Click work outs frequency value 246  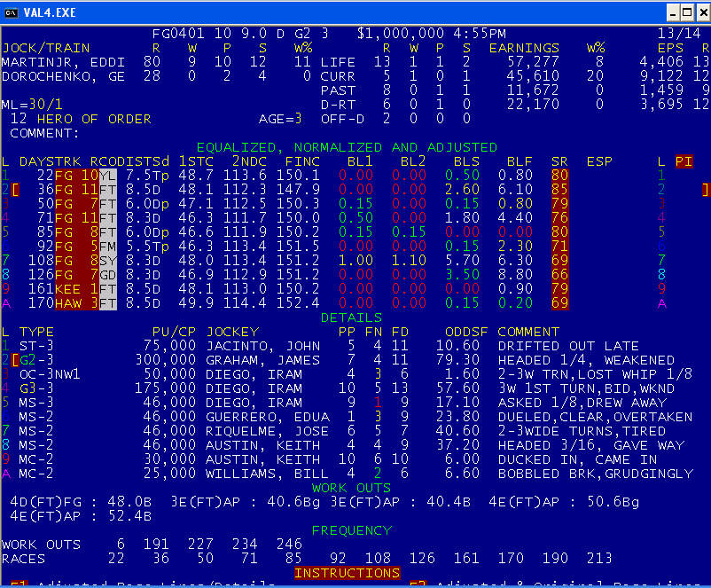tap(289, 545)
